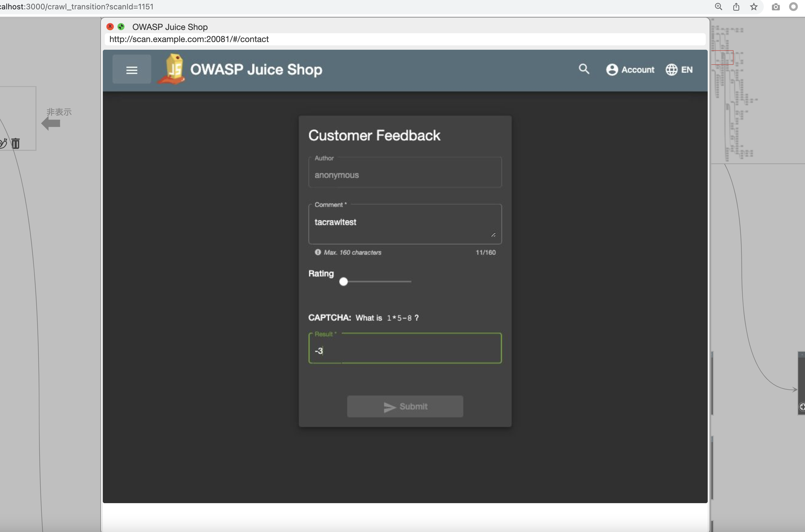The height and width of the screenshot is (532, 805).
Task: Click the camera screenshot icon
Action: (x=776, y=7)
